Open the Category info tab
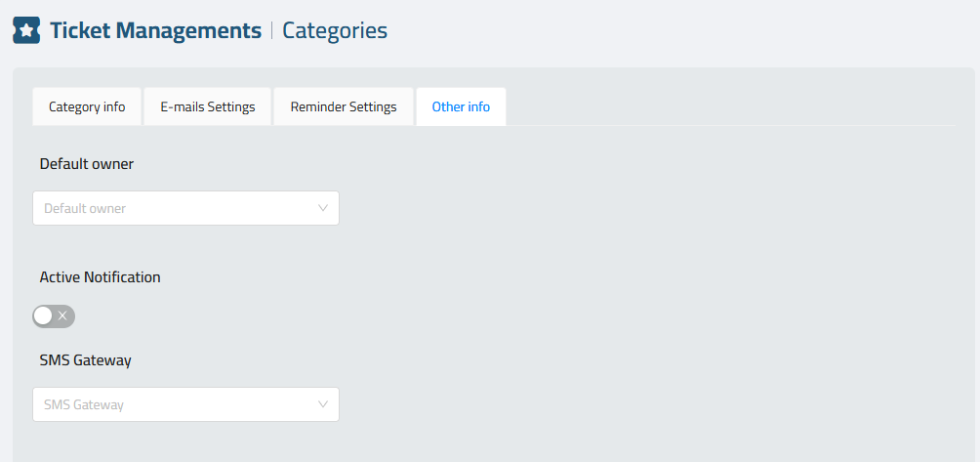The height and width of the screenshot is (462, 980). (x=87, y=106)
